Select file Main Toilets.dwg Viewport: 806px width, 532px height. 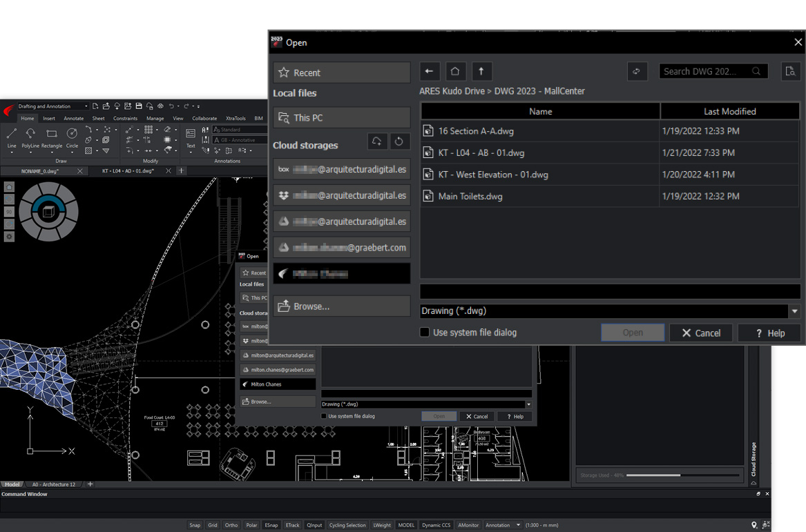[x=610, y=196]
